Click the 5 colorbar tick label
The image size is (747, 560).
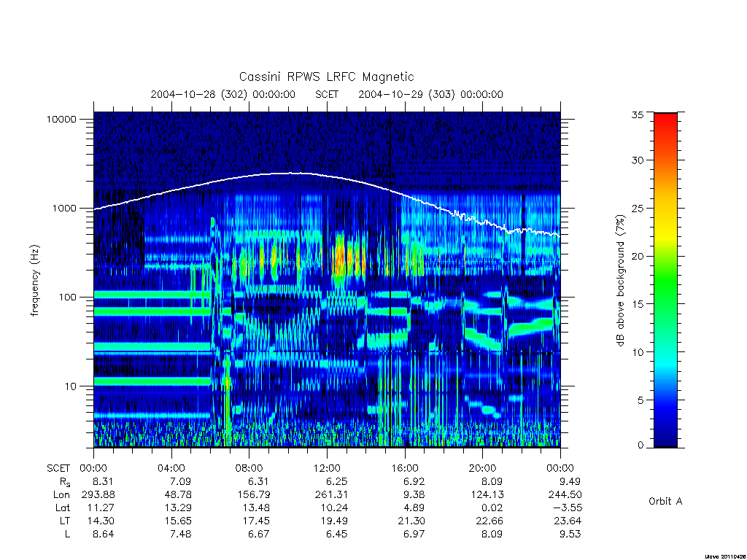click(640, 400)
